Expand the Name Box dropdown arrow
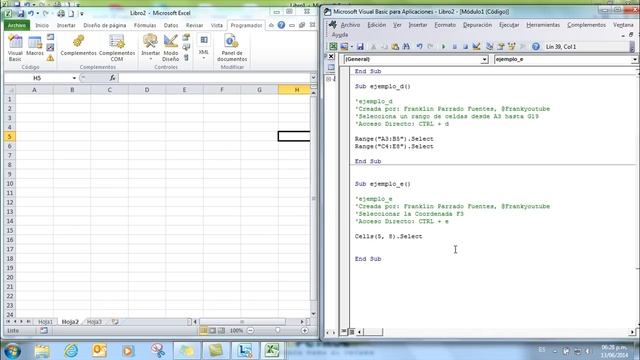This screenshot has width=640, height=360. [x=74, y=78]
